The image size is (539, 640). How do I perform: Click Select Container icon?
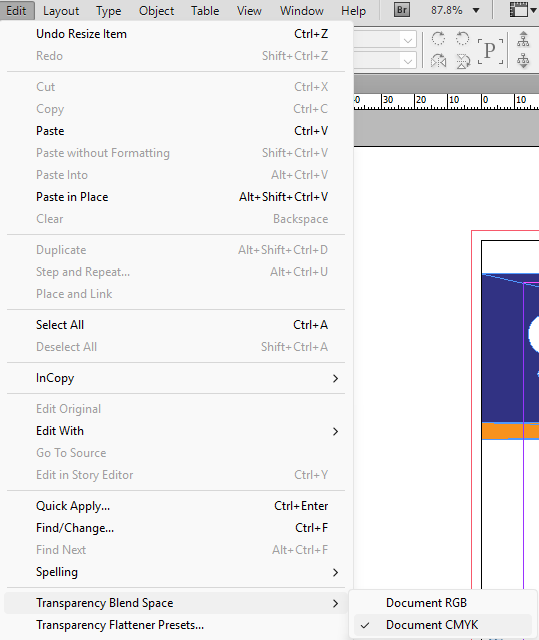(x=523, y=40)
